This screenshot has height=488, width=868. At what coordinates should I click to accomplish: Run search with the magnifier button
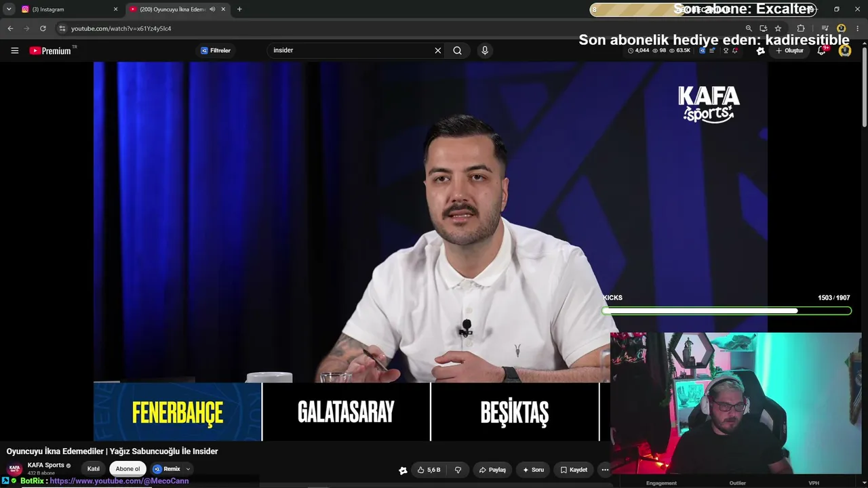pyautogui.click(x=458, y=50)
